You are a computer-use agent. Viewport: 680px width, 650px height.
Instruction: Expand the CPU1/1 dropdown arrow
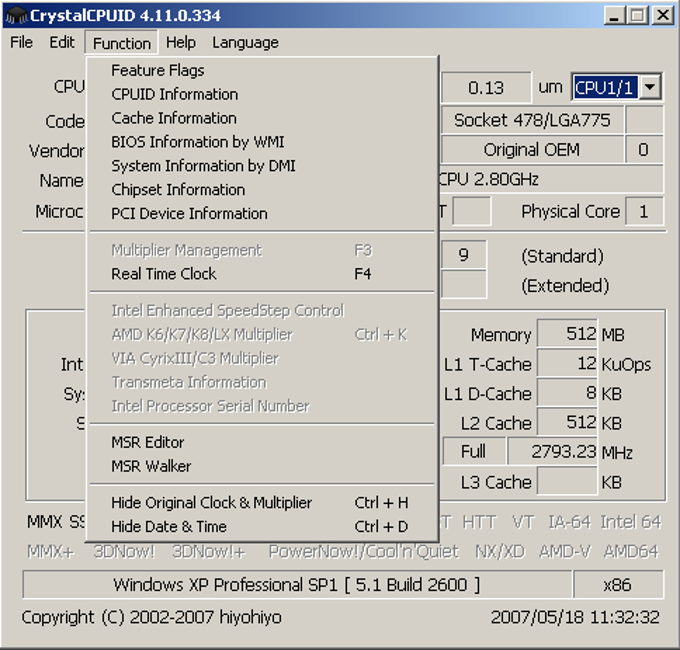(649, 87)
